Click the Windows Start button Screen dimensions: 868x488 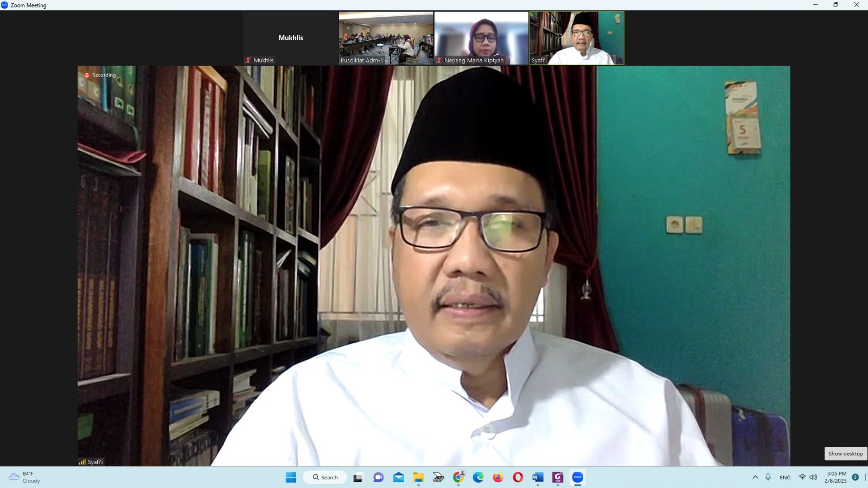click(x=291, y=477)
